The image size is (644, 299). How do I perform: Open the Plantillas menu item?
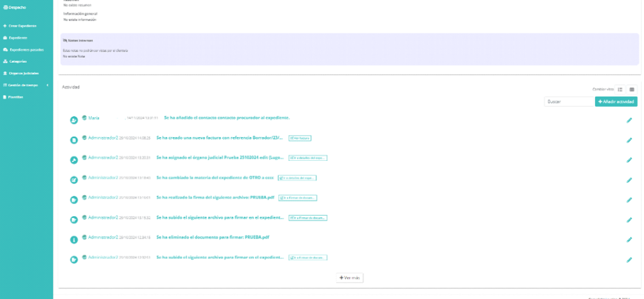click(x=16, y=97)
